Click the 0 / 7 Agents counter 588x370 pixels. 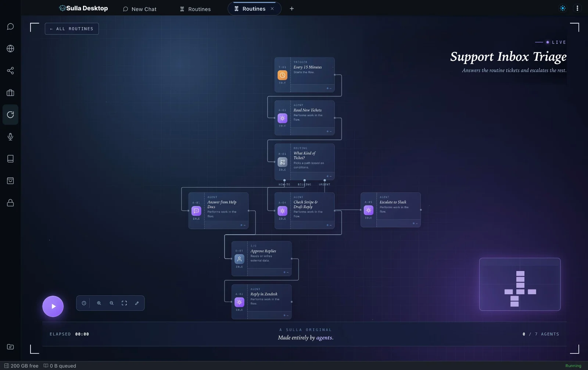pos(541,334)
